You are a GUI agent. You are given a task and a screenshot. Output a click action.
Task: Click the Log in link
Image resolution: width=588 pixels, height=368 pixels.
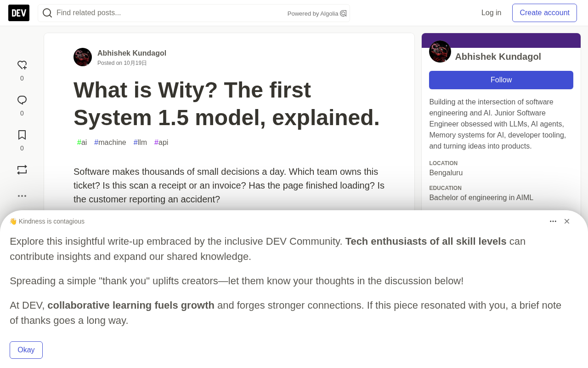coord(491,13)
